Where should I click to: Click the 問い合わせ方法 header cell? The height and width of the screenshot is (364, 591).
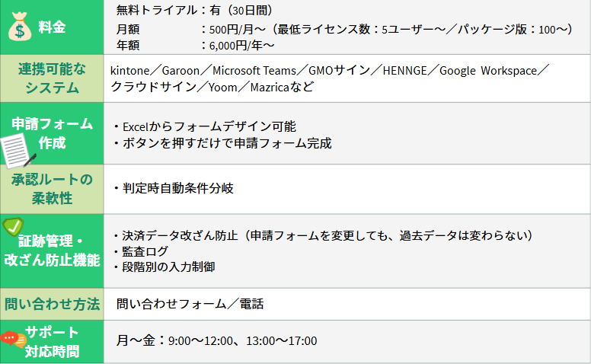pyautogui.click(x=52, y=304)
